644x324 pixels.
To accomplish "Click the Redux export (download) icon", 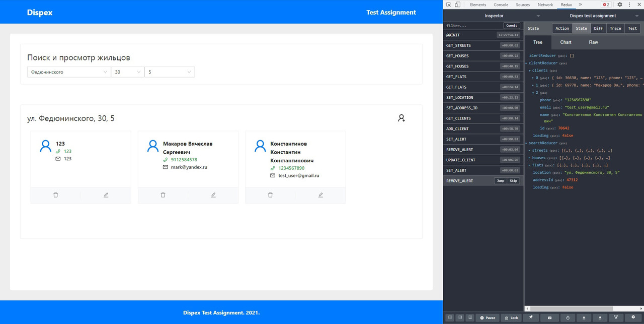I will pyautogui.click(x=600, y=318).
